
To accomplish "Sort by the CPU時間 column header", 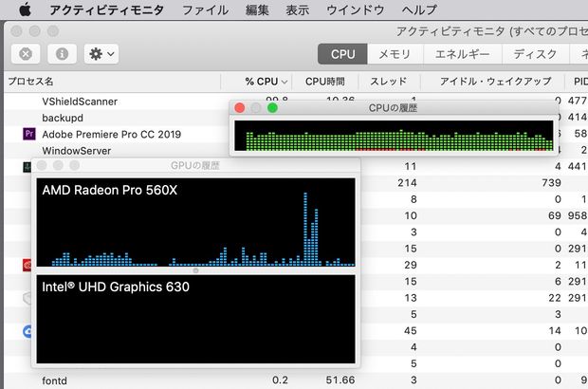I will pos(324,82).
